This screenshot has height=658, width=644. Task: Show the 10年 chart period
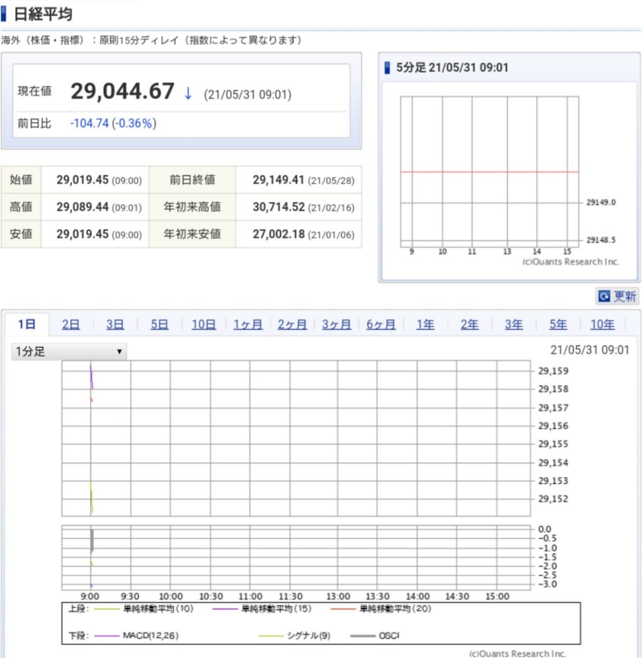point(602,325)
